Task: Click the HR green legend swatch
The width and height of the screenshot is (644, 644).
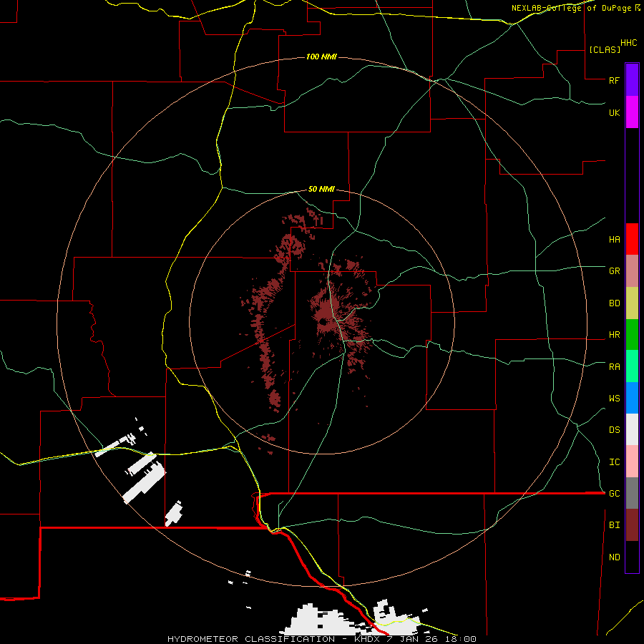Action: [x=632, y=334]
